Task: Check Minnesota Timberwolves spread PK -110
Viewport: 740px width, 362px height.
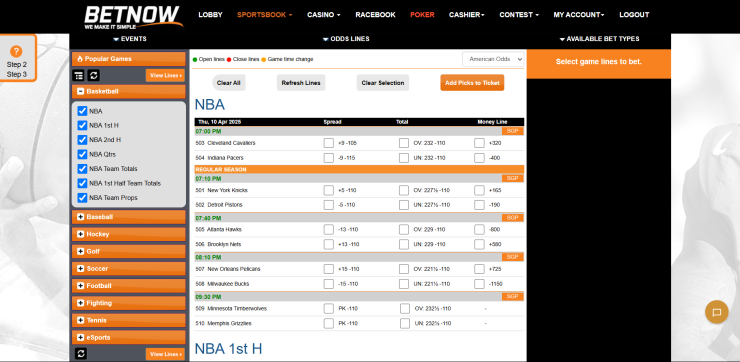Action: tap(328, 309)
